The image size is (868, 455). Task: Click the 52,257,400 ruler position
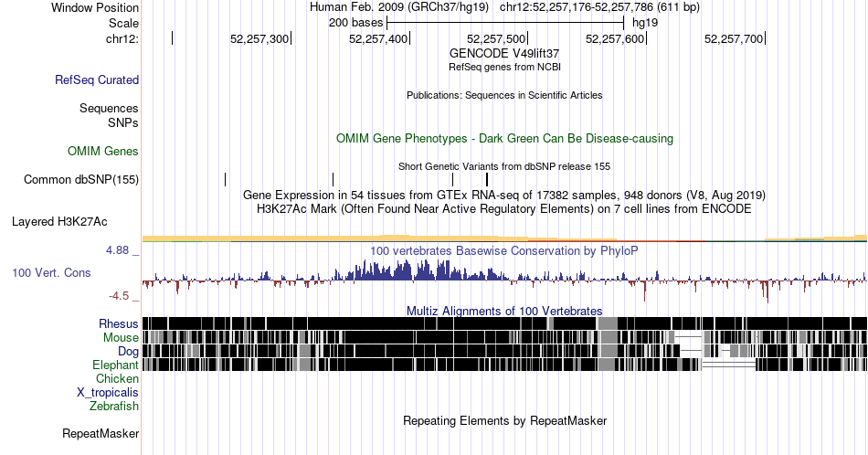tap(378, 38)
